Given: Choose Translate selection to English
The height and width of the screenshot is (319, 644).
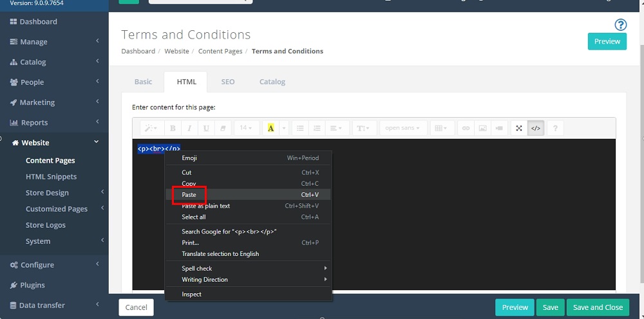Looking at the screenshot, I should (x=249, y=254).
